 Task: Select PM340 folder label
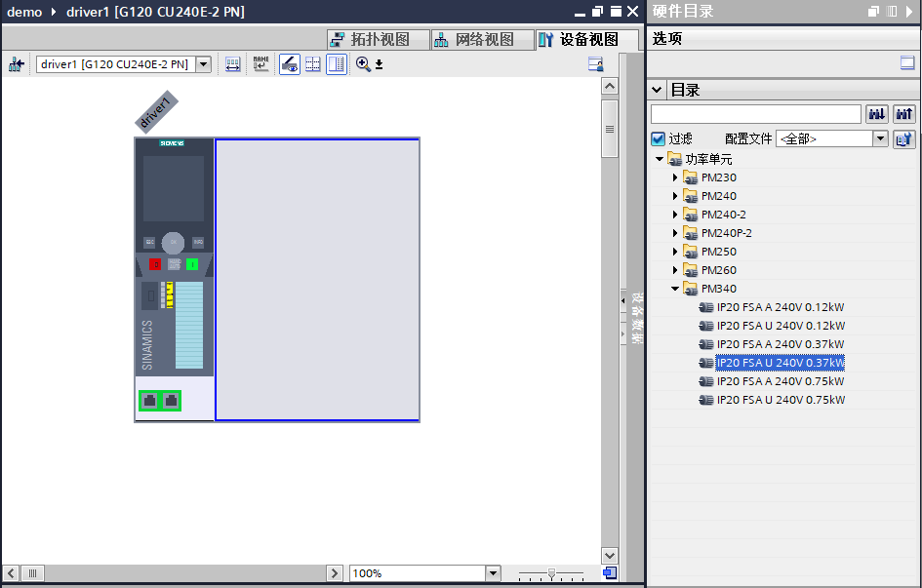(718, 289)
